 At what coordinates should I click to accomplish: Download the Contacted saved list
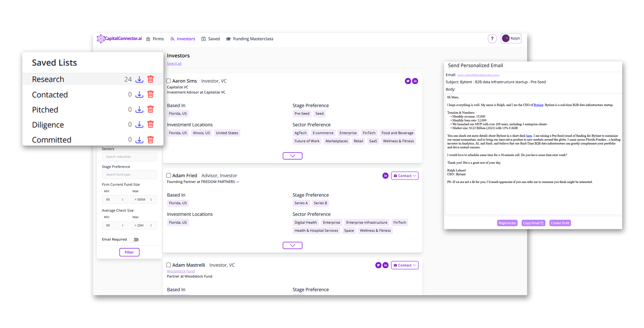pos(140,94)
